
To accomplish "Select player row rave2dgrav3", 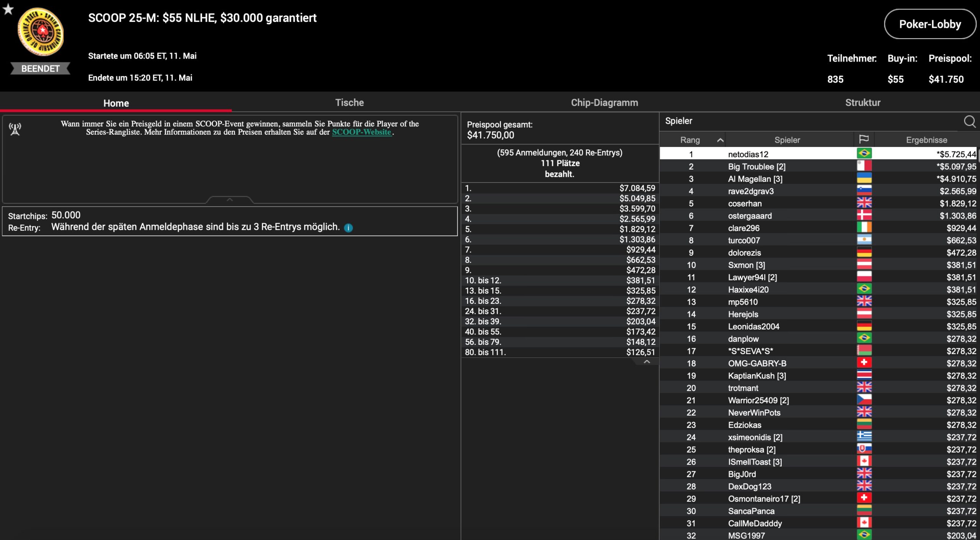I will click(750, 191).
